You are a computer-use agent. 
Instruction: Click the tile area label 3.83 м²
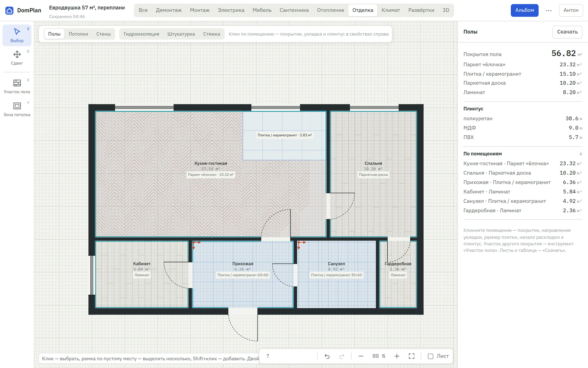pyautogui.click(x=284, y=135)
